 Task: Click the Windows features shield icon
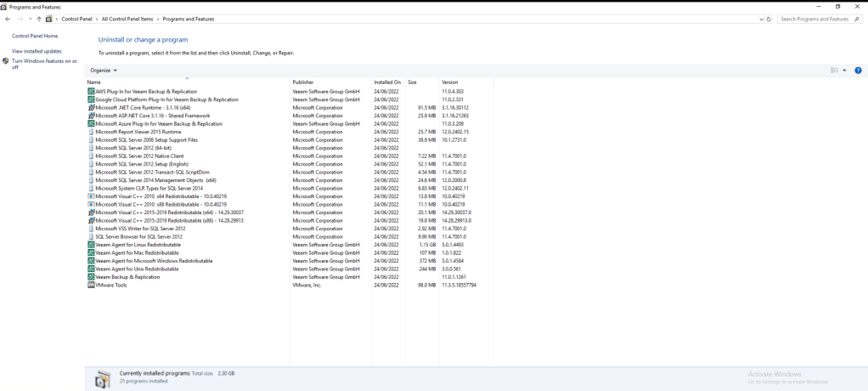[6, 61]
